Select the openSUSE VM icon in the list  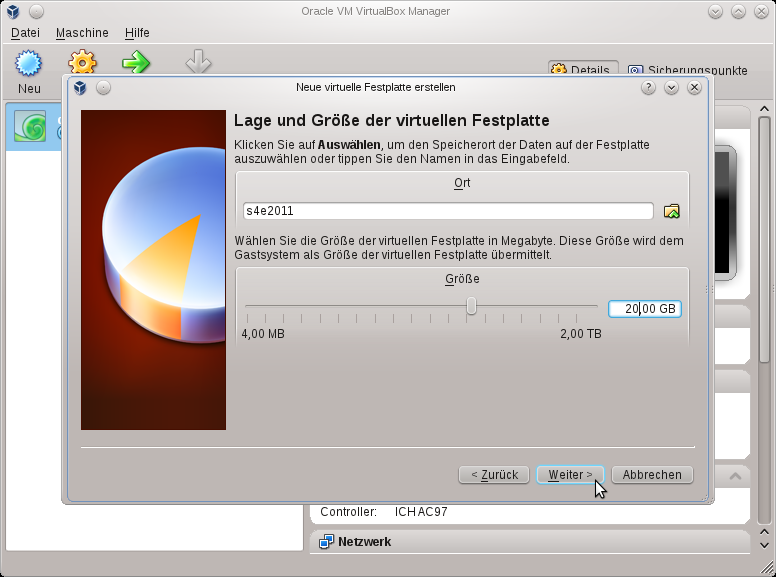point(30,126)
